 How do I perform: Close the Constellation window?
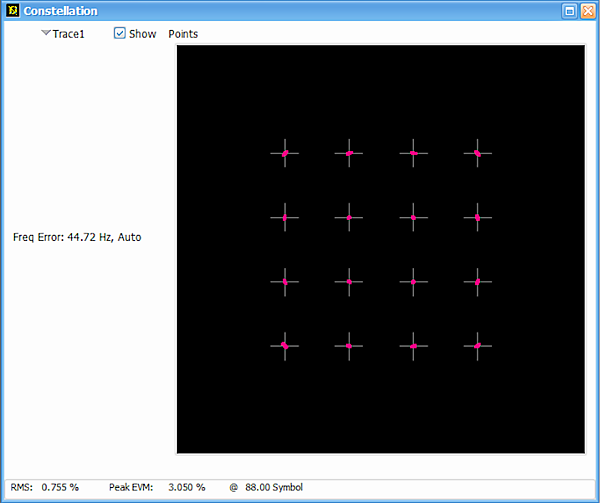586,11
